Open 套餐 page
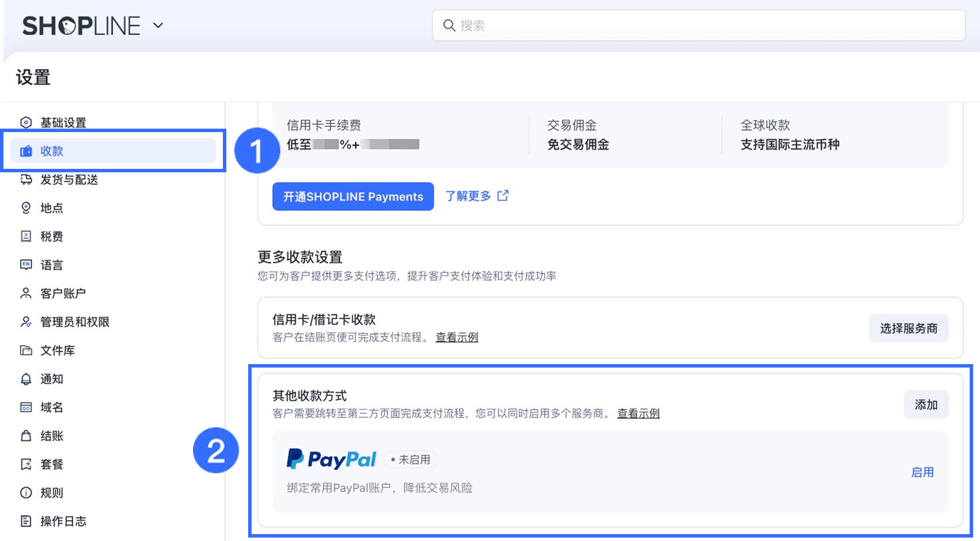The image size is (980, 541). [x=52, y=464]
